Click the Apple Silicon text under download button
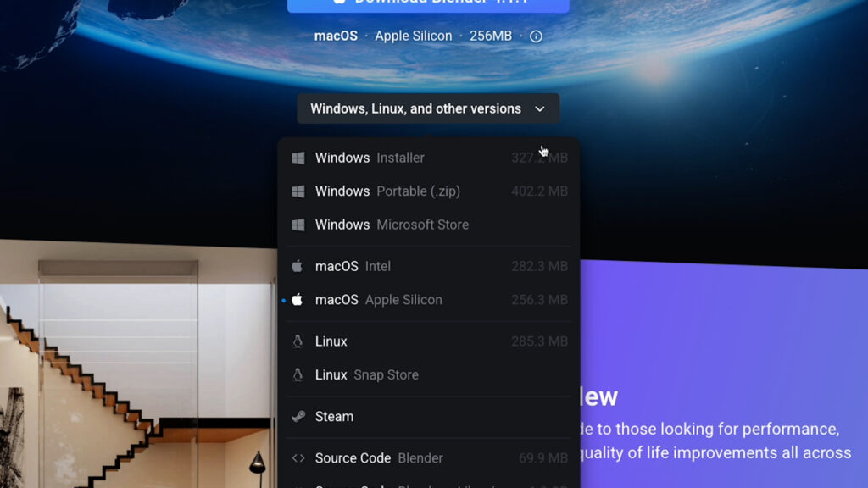The image size is (868, 488). click(414, 36)
